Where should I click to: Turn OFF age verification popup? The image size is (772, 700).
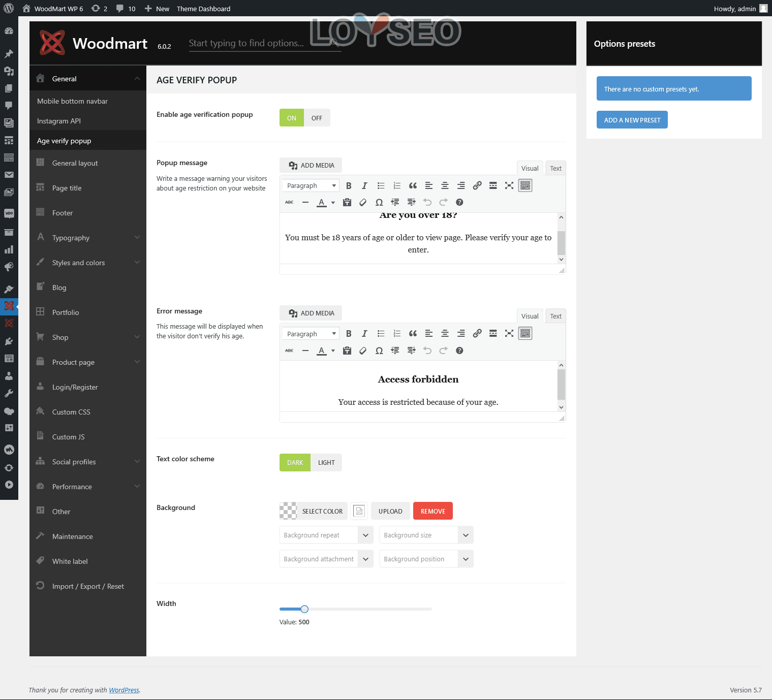317,118
